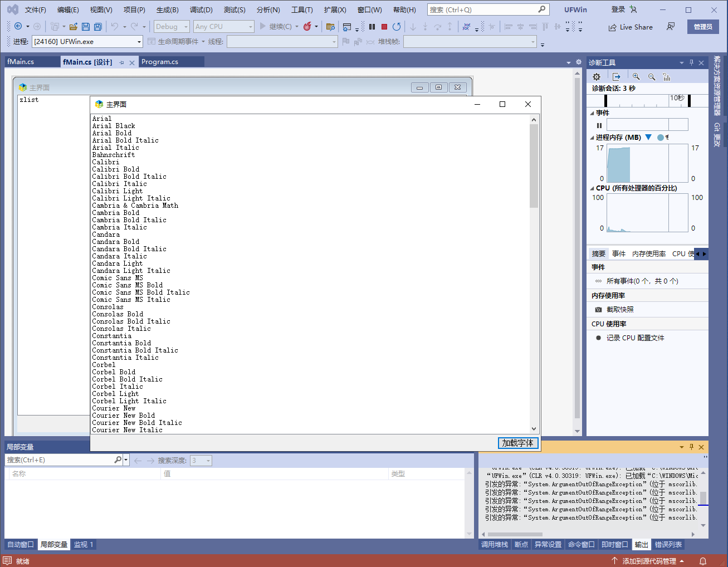Click the font list vertical scrollbar thumb
Screen dimensions: 728x567
coord(534,166)
